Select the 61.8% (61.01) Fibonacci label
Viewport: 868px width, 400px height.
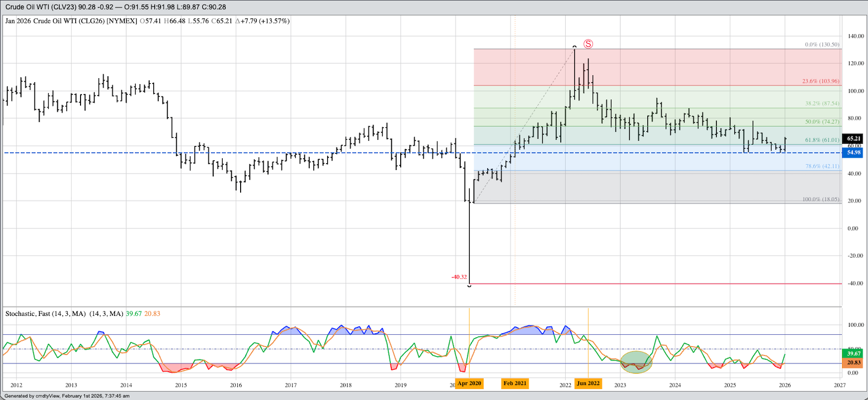pos(822,140)
